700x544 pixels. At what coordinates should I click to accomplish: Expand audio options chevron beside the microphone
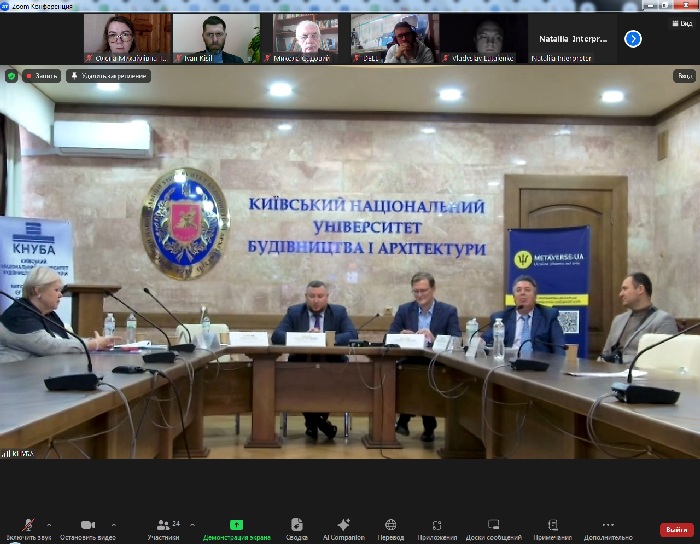click(49, 524)
